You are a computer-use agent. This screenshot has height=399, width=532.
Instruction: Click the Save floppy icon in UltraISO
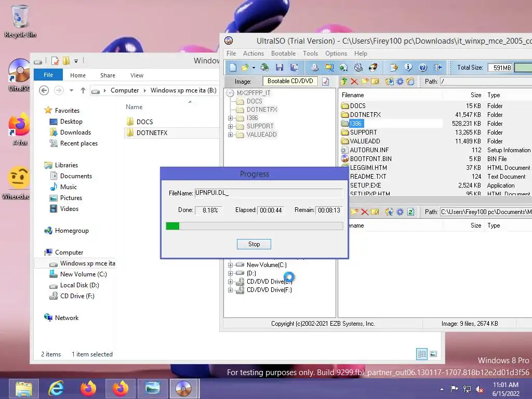279,68
